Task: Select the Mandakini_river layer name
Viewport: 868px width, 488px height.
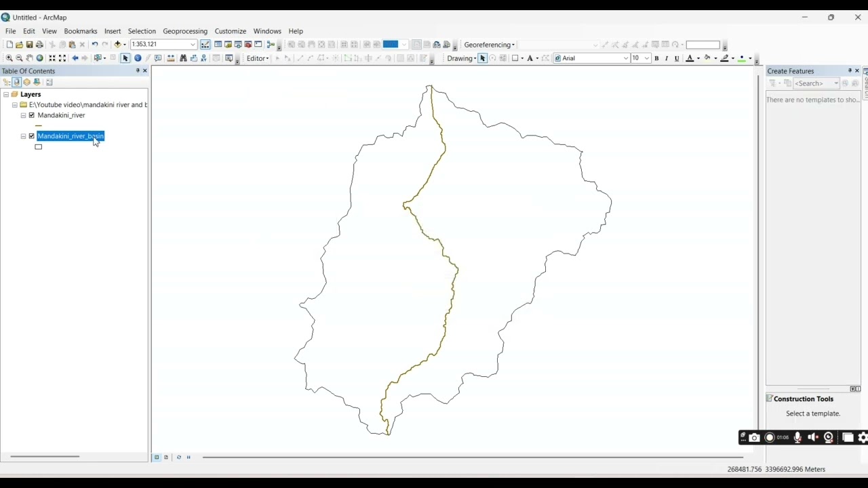Action: 61,115
